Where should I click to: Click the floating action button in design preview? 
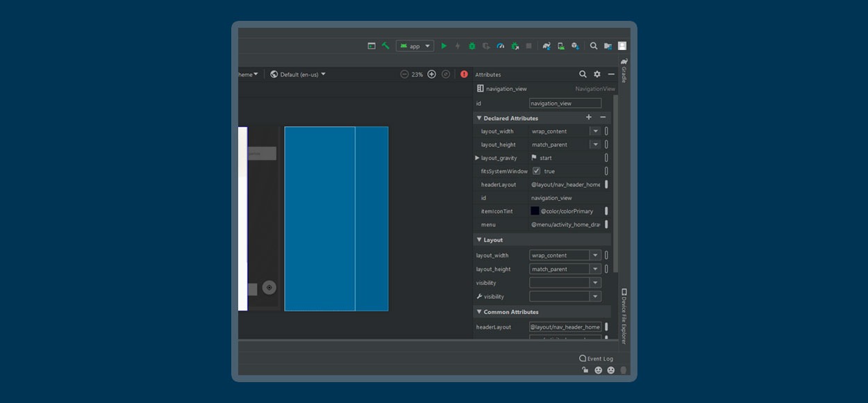[x=269, y=287]
